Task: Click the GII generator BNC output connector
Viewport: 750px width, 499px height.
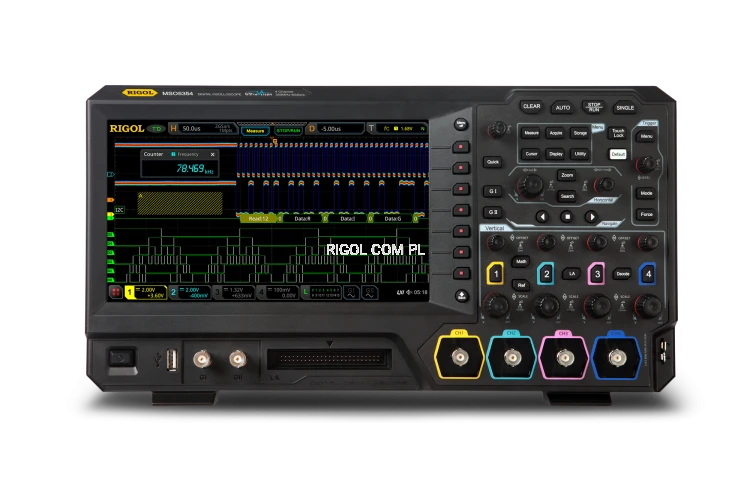Action: click(x=237, y=359)
